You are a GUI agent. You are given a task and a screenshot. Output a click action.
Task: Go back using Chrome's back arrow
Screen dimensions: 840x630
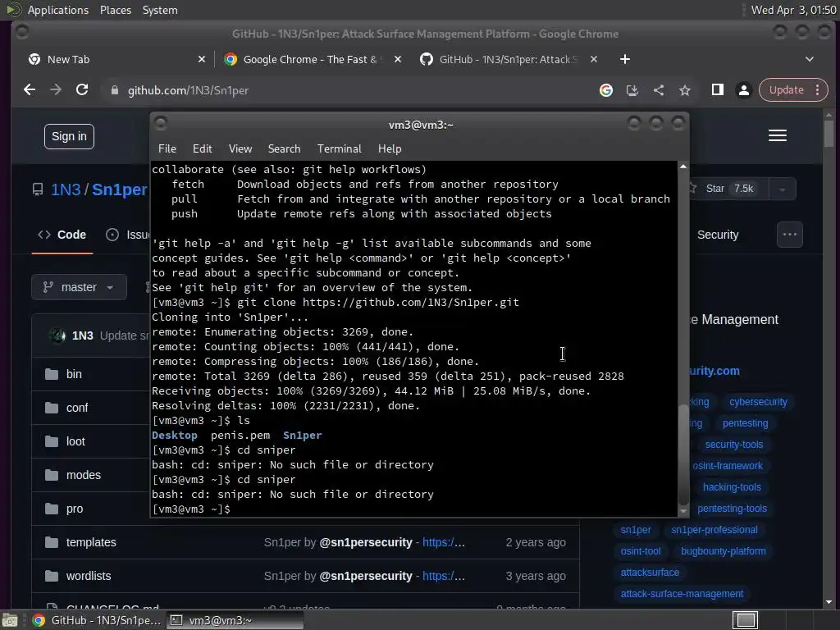(x=30, y=90)
